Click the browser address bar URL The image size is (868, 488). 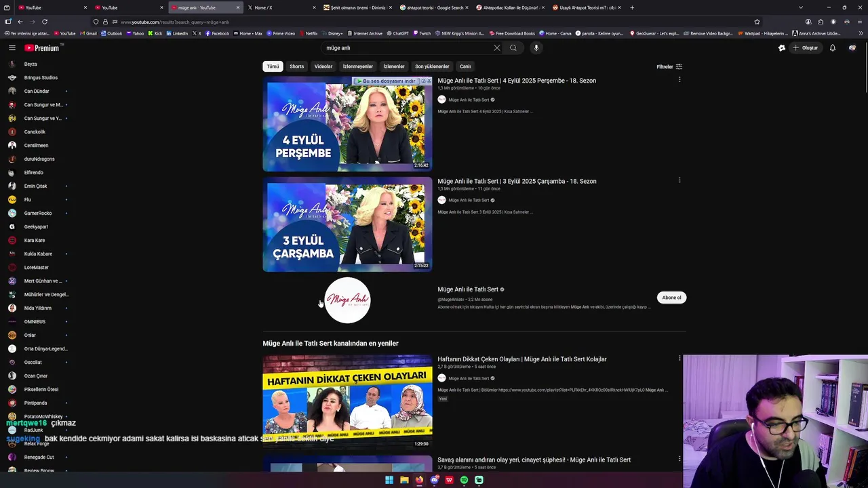click(x=175, y=22)
